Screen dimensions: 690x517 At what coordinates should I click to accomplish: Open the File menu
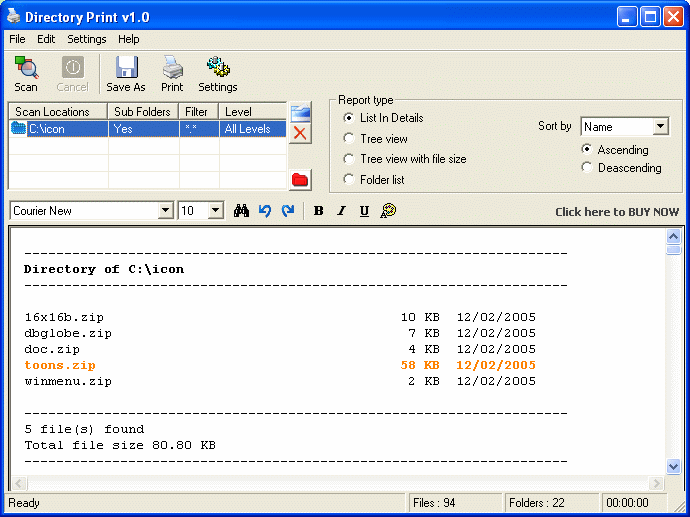click(x=17, y=39)
